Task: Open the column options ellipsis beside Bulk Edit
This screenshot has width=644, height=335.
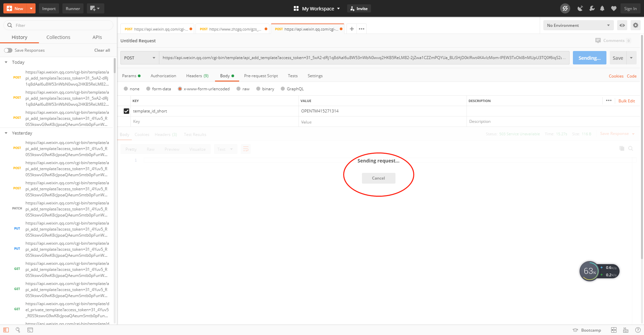Action: pyautogui.click(x=609, y=101)
